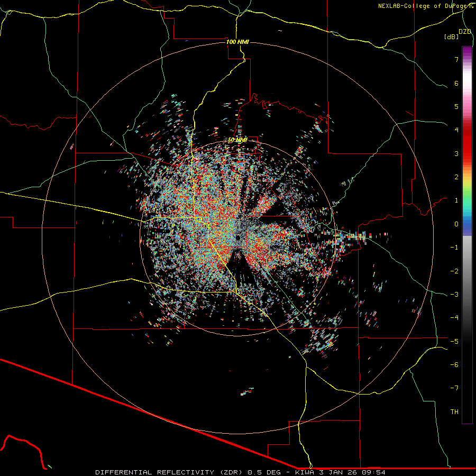Click the "2" tick label on the color scale
476x476 pixels.
coord(456,177)
